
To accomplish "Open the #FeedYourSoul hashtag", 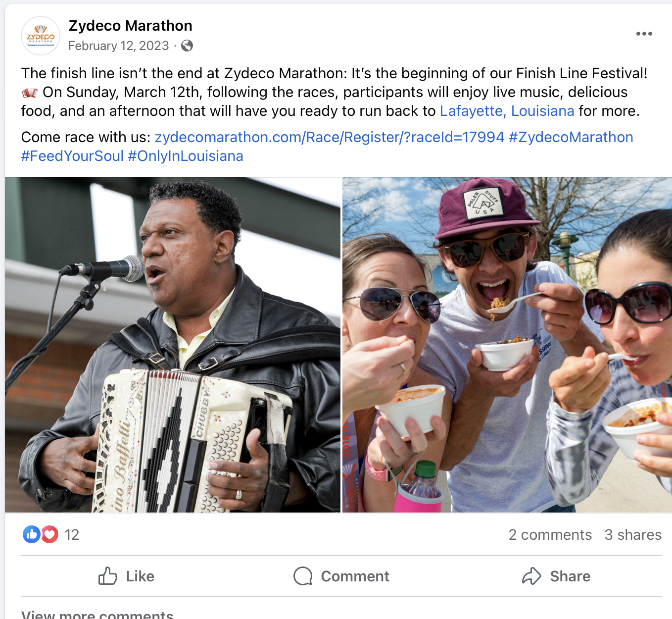I will pos(72,156).
